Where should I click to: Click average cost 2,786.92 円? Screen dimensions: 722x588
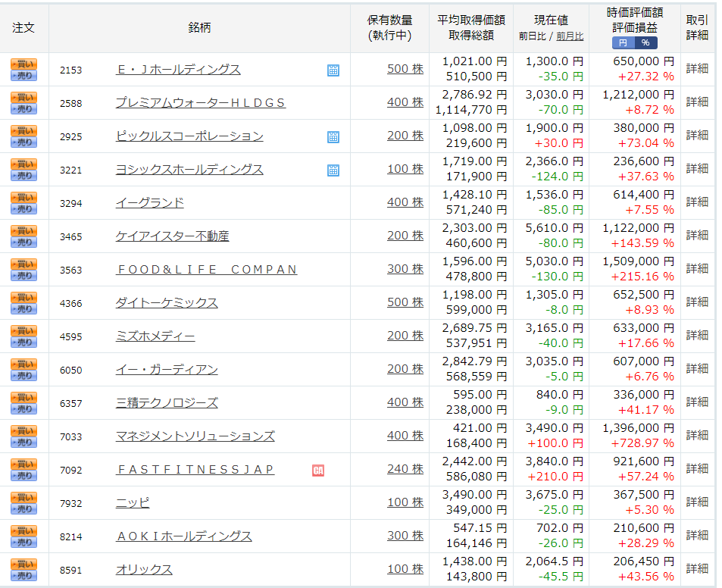474,95
